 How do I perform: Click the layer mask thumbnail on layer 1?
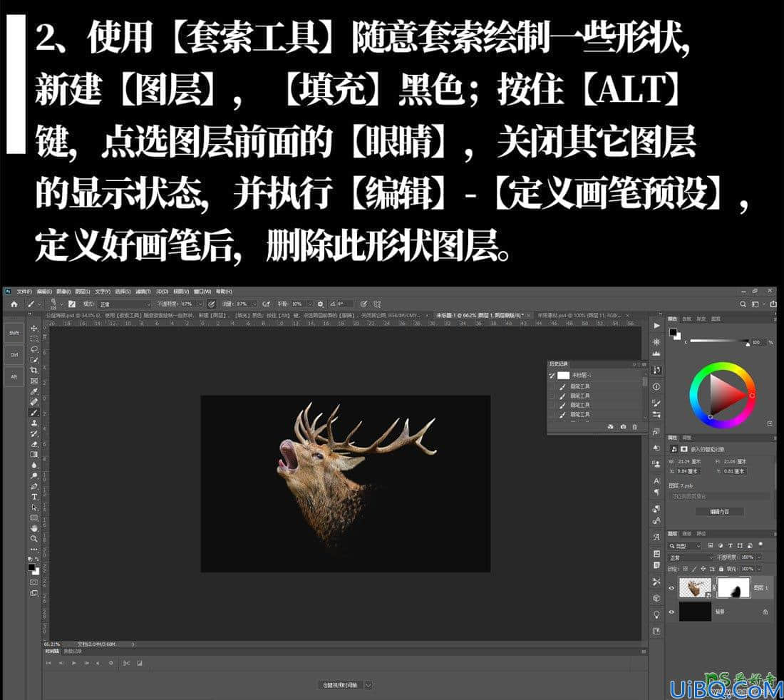[733, 588]
